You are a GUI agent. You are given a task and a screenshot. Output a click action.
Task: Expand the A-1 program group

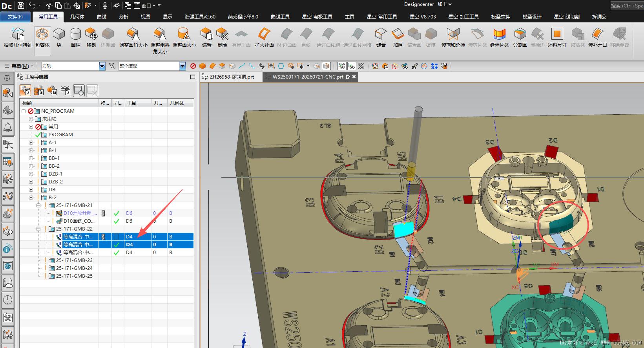[31, 143]
